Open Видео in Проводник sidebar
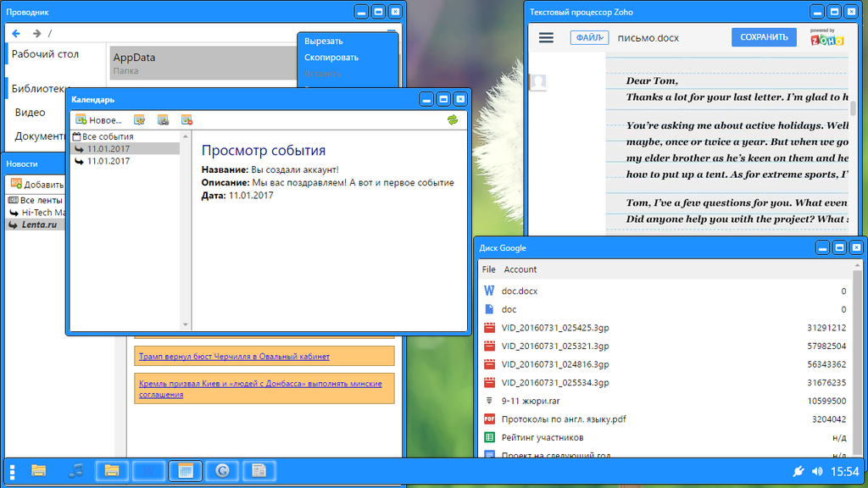868x488 pixels. 30,113
